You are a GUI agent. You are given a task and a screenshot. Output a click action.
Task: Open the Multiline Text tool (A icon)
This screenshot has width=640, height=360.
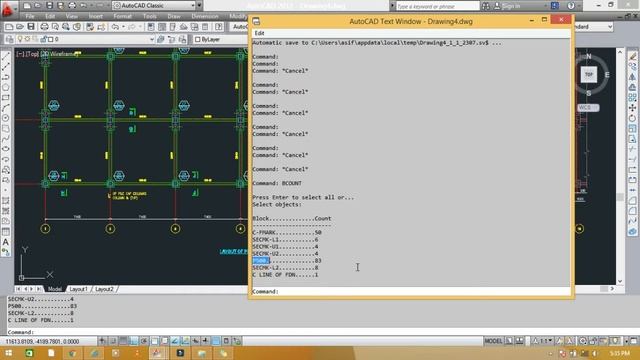tap(6, 242)
